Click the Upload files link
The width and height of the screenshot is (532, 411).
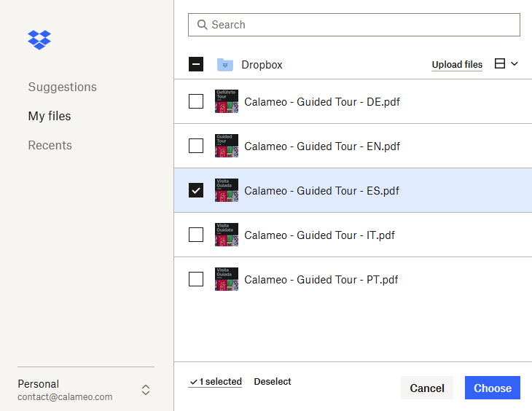pos(457,64)
